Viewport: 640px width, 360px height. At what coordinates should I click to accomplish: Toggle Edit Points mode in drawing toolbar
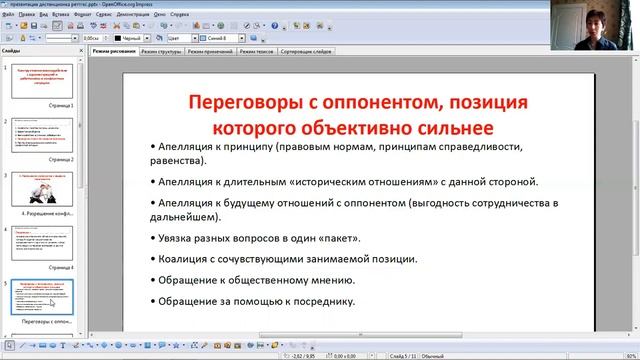coord(194,345)
